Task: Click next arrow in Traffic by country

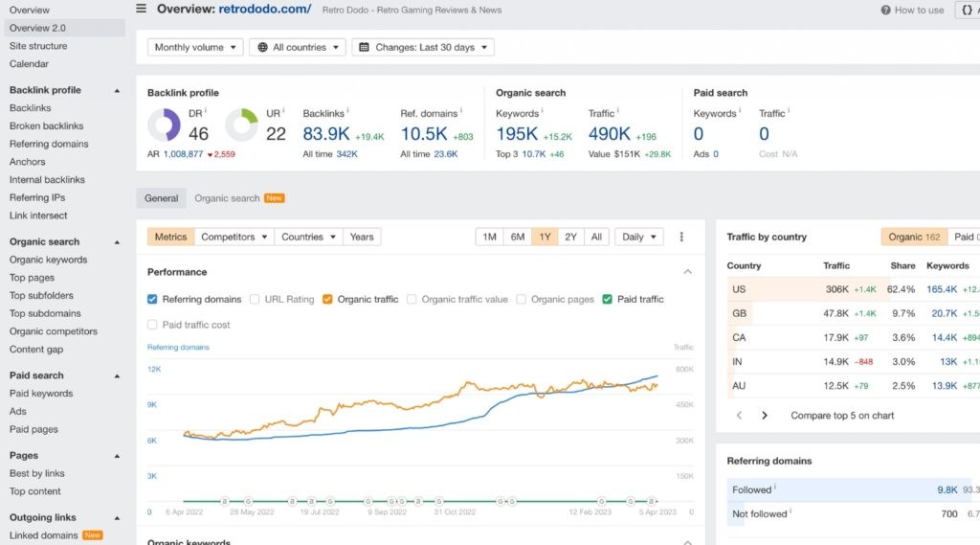Action: click(765, 416)
